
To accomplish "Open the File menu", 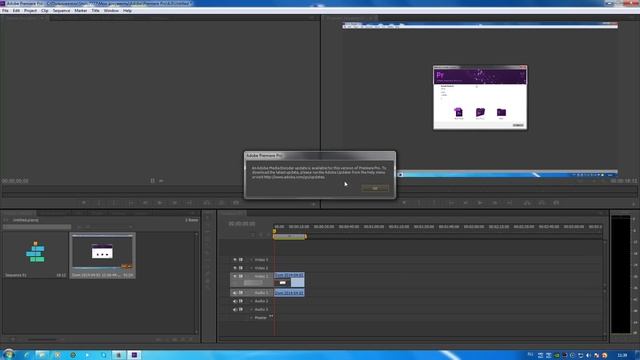I will click(5, 11).
